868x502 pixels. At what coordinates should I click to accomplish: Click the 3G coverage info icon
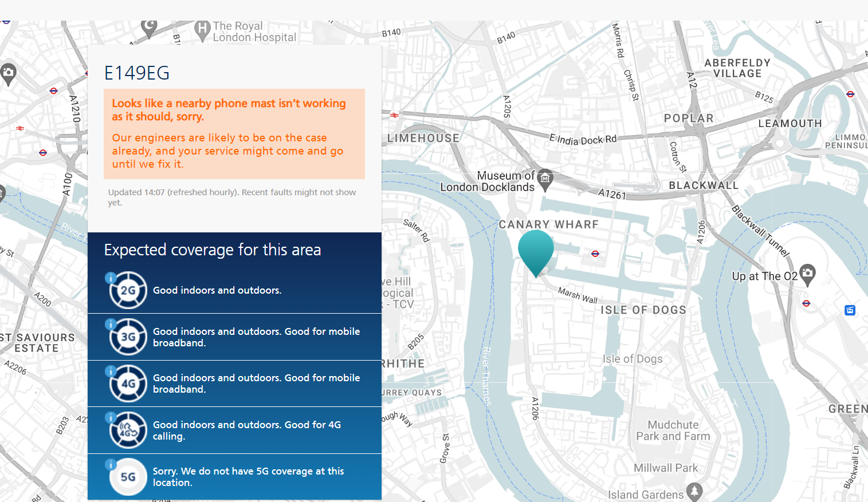[x=111, y=325]
